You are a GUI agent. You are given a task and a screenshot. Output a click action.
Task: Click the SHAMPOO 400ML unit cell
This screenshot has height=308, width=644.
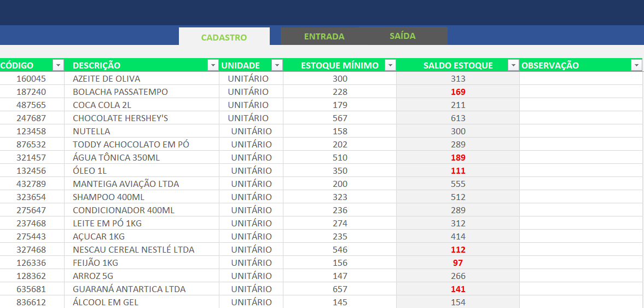tap(251, 197)
